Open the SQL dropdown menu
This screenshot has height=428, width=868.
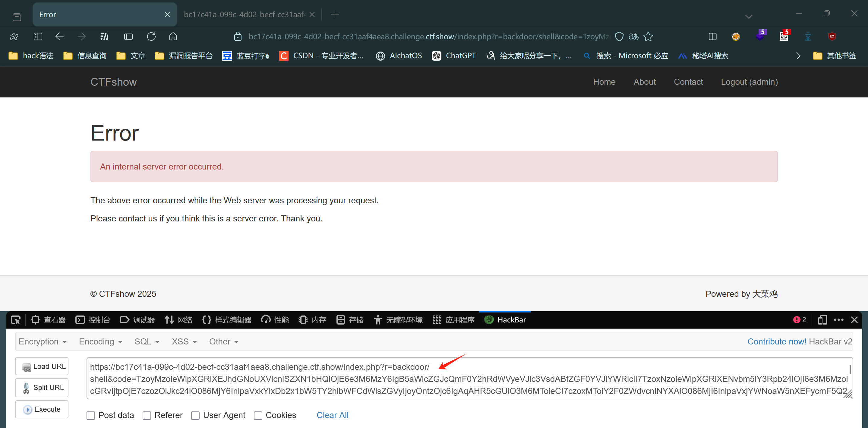[147, 342]
